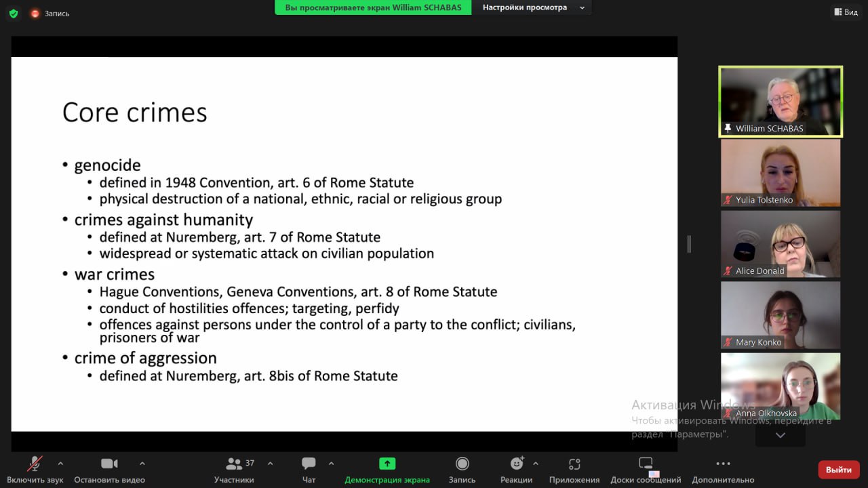This screenshot has height=488, width=868.
Task: Select Alice Donald's video thumbnail
Action: 780,243
